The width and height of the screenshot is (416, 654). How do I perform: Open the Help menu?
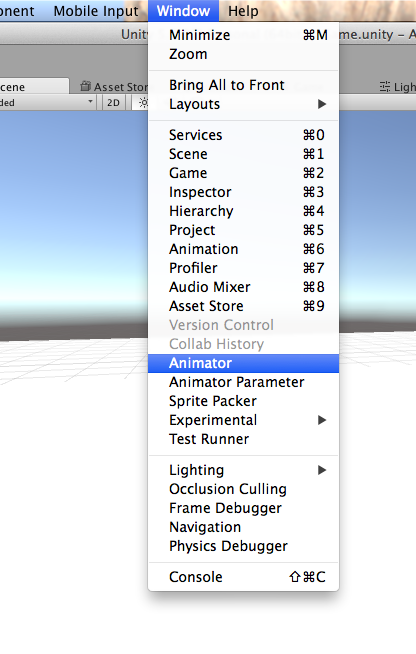point(243,11)
